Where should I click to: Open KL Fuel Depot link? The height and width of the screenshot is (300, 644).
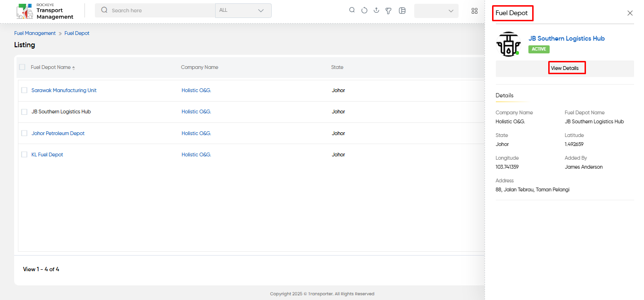47,154
